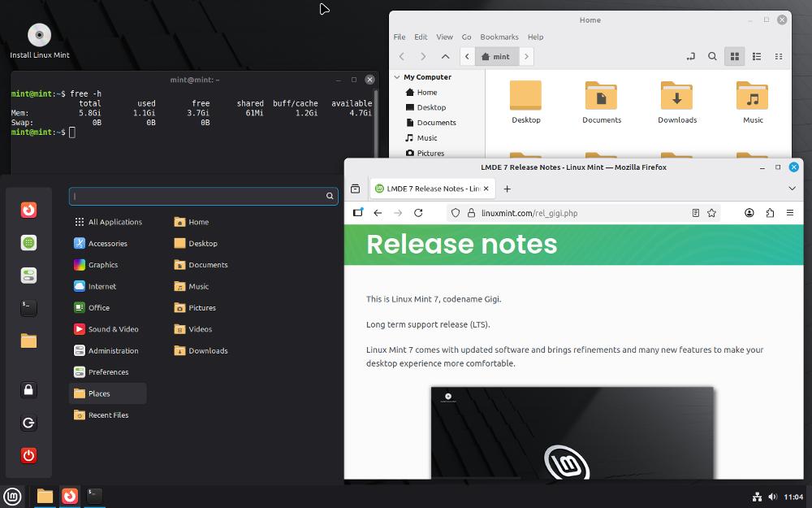The width and height of the screenshot is (812, 508).
Task: Click mint path button in Files
Action: tap(497, 57)
